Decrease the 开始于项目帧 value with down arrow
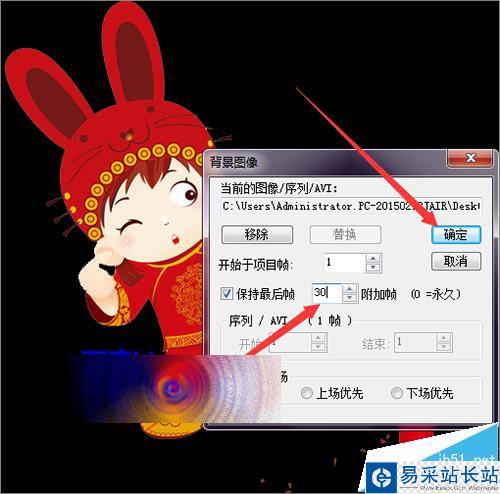This screenshot has height=494, width=500. [374, 268]
